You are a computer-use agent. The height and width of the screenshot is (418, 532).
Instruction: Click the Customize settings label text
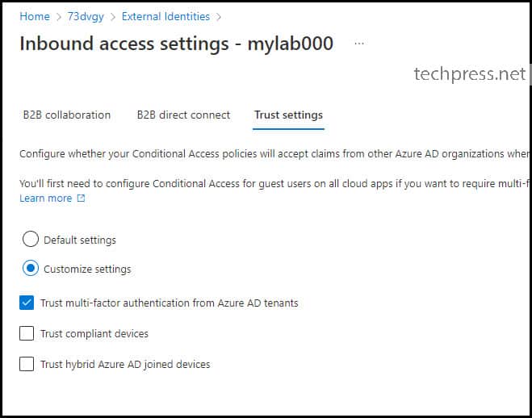click(87, 270)
